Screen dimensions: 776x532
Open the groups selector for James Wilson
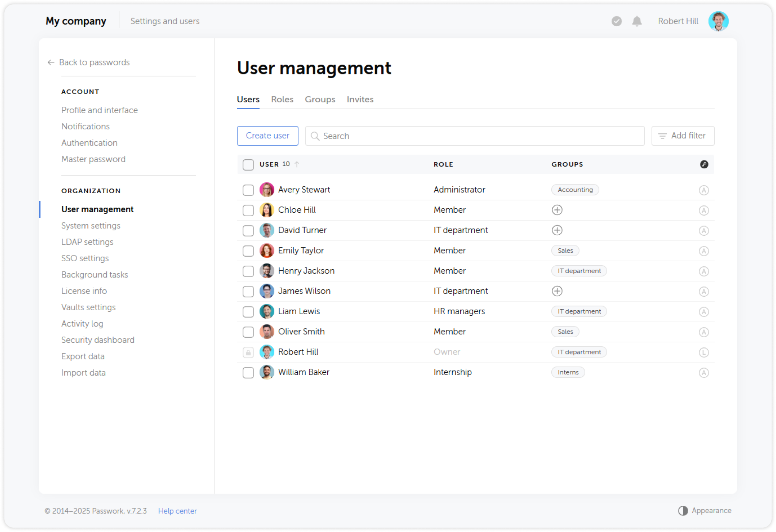pyautogui.click(x=557, y=291)
